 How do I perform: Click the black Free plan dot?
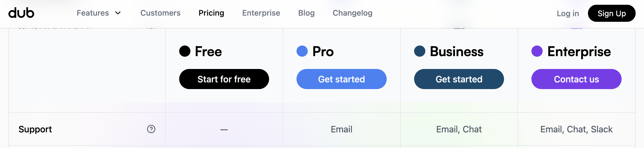tap(185, 51)
